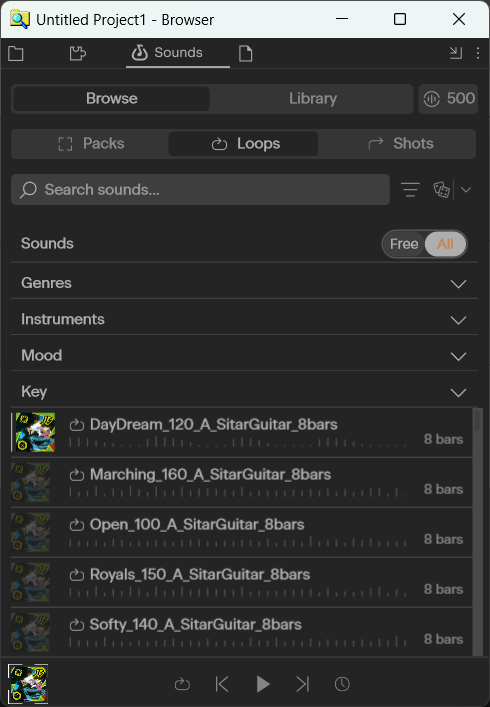Open the dropdown arrow beside the dice
The width and height of the screenshot is (490, 707).
tap(466, 190)
